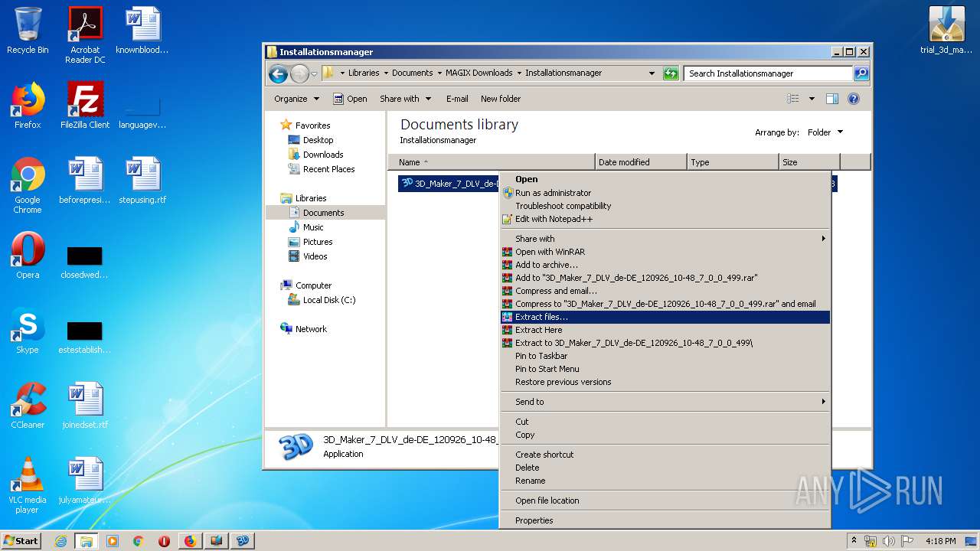The height and width of the screenshot is (551, 980).
Task: Click the refresh button in address bar
Action: tap(671, 73)
